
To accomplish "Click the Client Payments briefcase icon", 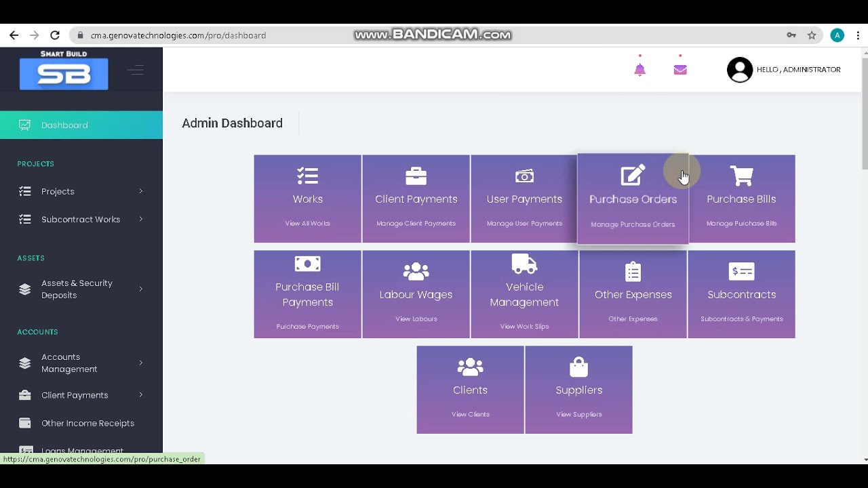I will point(416,176).
